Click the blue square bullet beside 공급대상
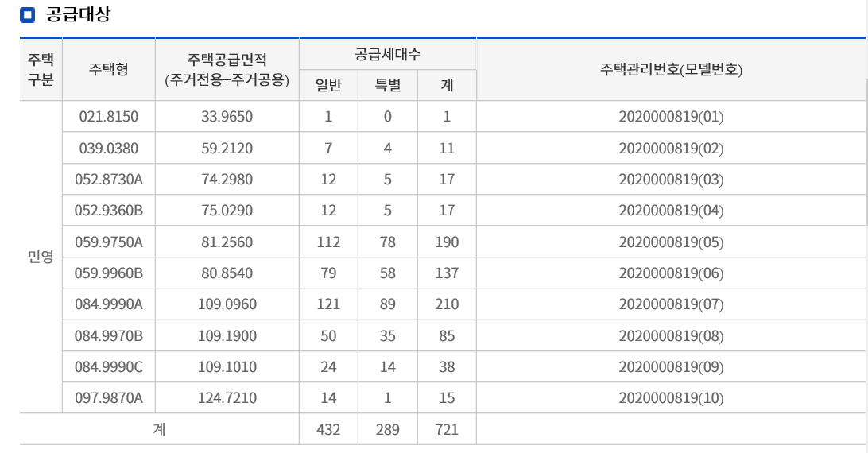The image size is (868, 453). point(27,15)
